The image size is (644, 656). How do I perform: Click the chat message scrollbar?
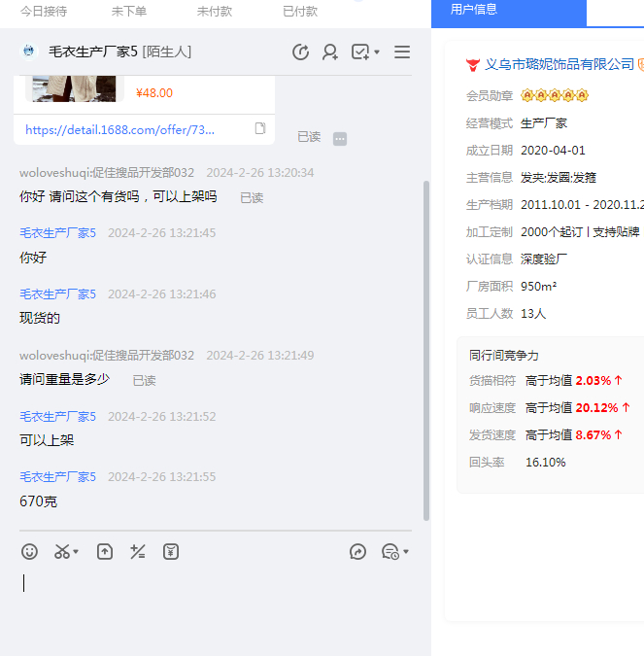tap(425, 350)
